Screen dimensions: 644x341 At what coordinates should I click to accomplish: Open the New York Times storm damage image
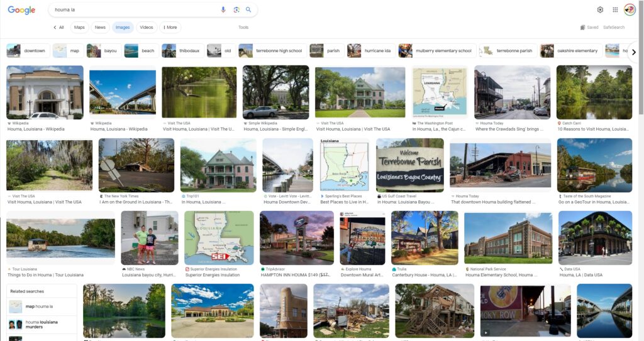136,165
